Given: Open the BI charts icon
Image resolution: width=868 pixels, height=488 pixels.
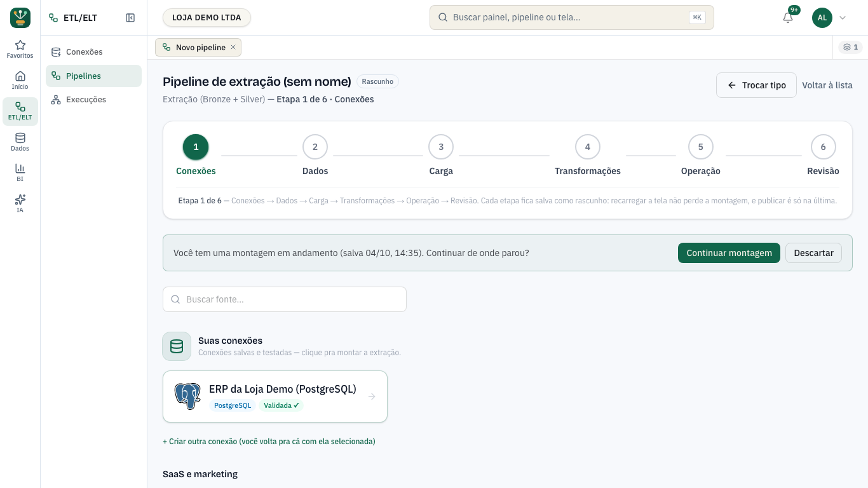Looking at the screenshot, I should [x=20, y=172].
